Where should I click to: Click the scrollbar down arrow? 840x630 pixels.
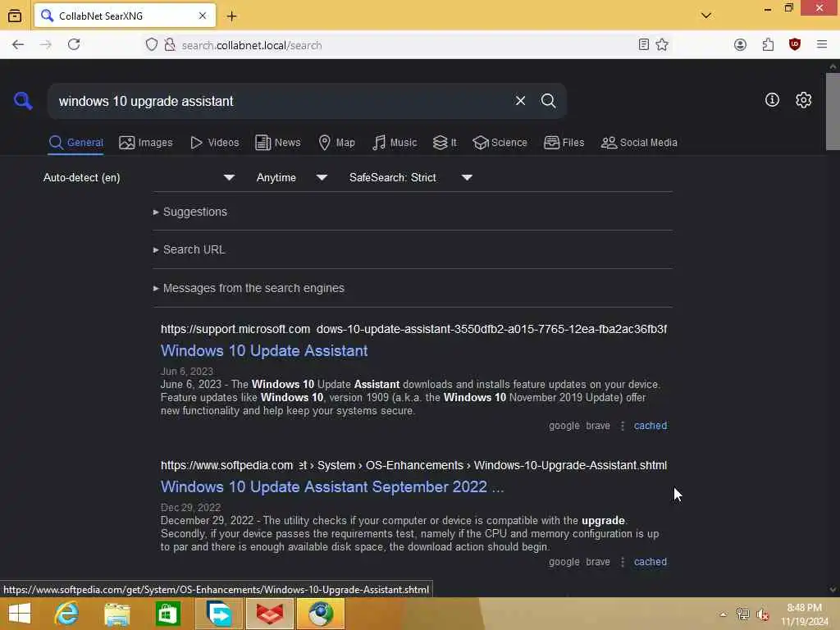[x=833, y=589]
